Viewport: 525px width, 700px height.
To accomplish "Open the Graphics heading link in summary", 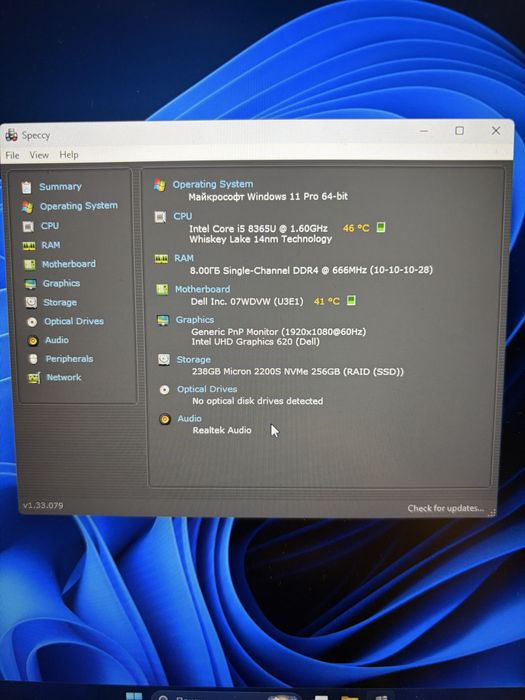I will tap(195, 320).
